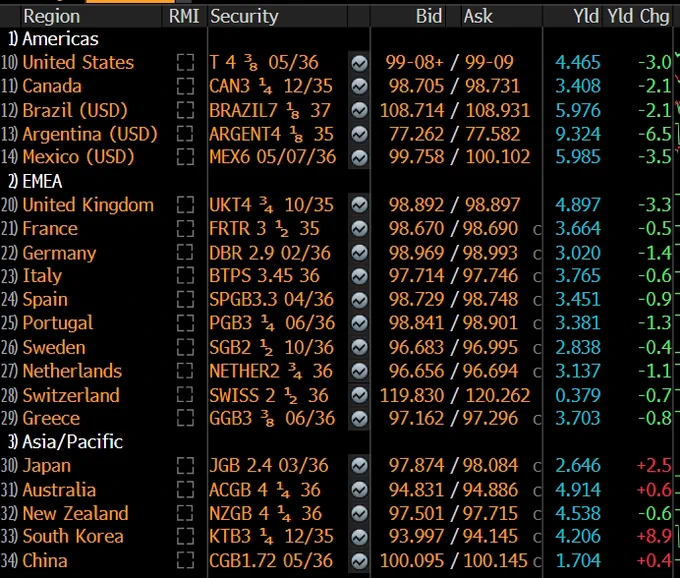The image size is (680, 578).
Task: Open the New Zealand region link
Action: (75, 513)
